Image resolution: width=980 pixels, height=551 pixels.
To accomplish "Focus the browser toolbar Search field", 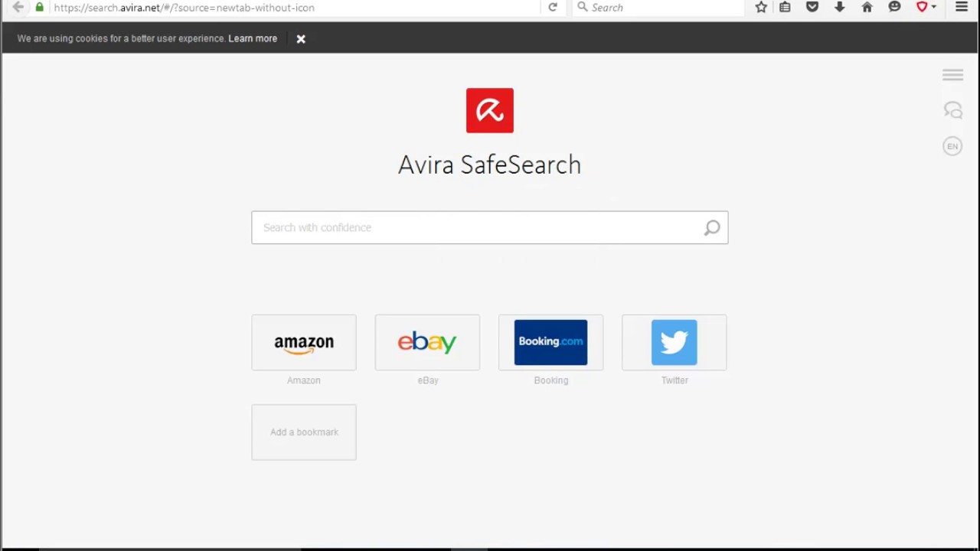I will point(658,7).
